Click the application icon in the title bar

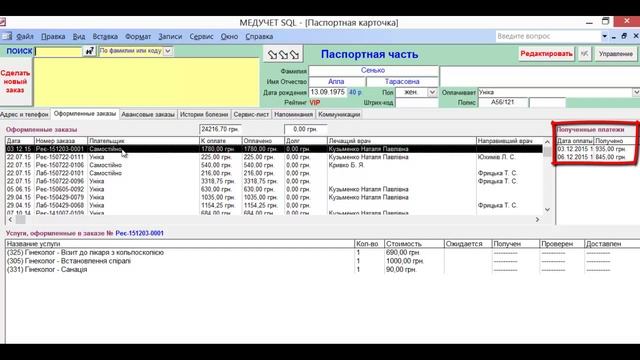[x=2, y=22]
